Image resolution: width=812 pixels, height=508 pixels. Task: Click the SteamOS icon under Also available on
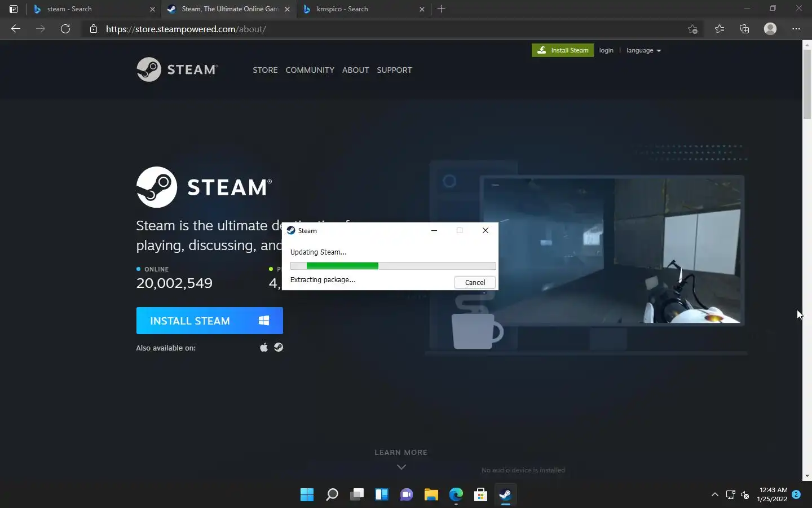(x=279, y=348)
